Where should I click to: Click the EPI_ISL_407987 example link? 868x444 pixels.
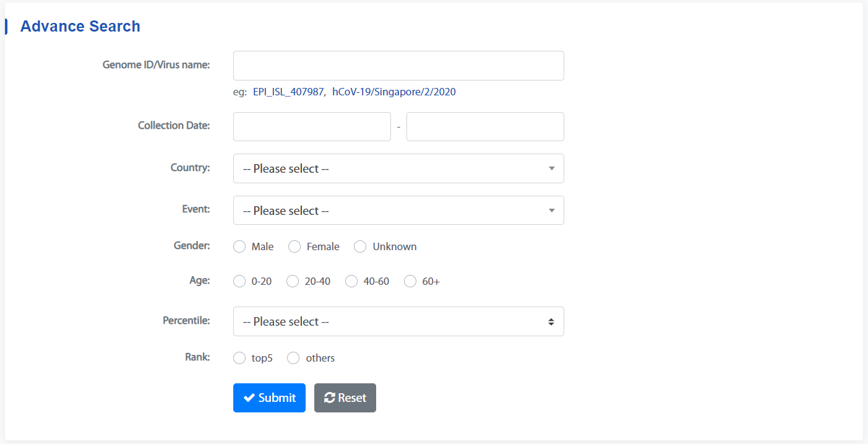click(288, 92)
